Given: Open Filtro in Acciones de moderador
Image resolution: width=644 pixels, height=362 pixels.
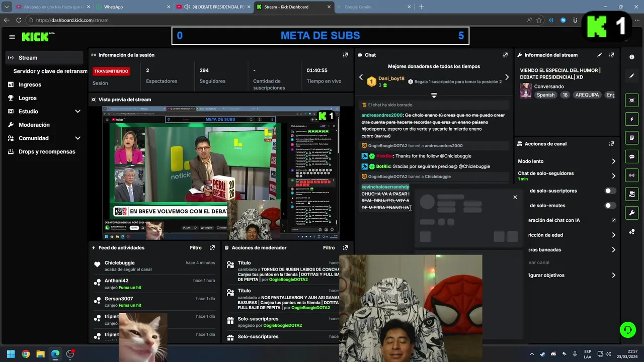Looking at the screenshot, I should tap(329, 248).
